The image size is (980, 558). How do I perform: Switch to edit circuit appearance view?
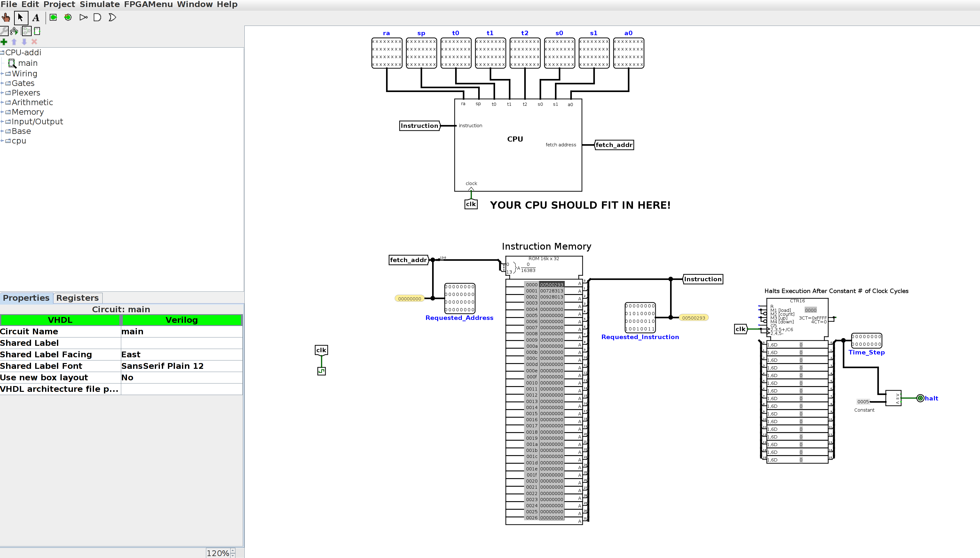point(37,31)
